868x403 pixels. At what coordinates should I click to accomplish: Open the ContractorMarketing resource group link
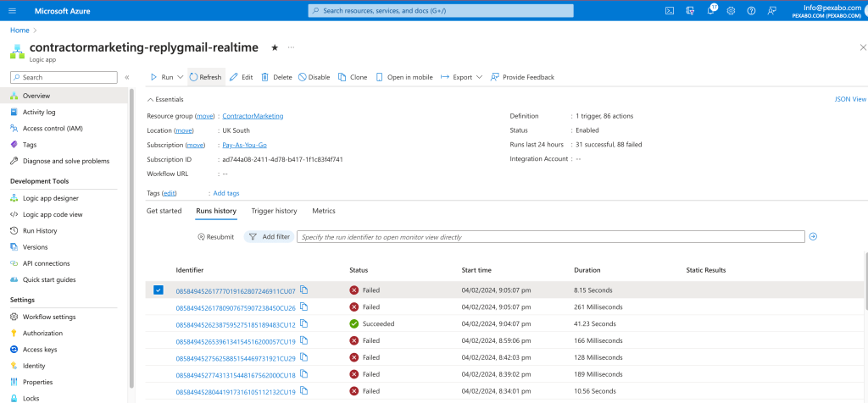(253, 116)
